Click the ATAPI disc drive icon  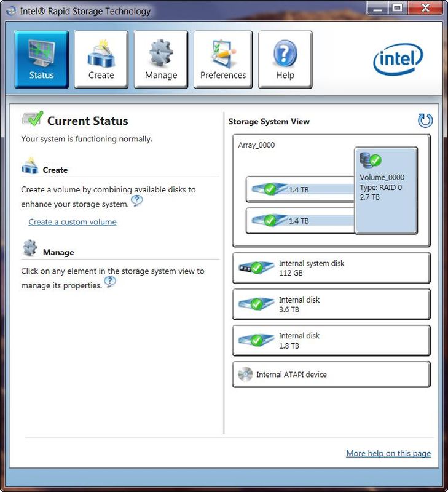(x=245, y=375)
